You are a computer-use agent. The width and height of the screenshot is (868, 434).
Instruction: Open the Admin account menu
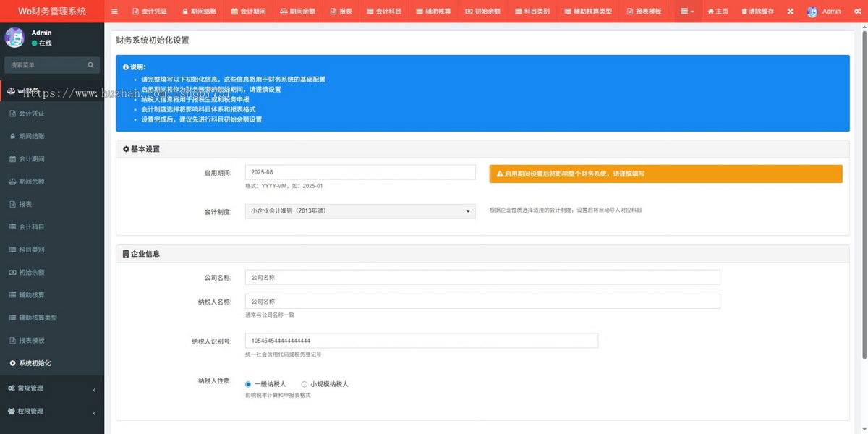tap(825, 11)
